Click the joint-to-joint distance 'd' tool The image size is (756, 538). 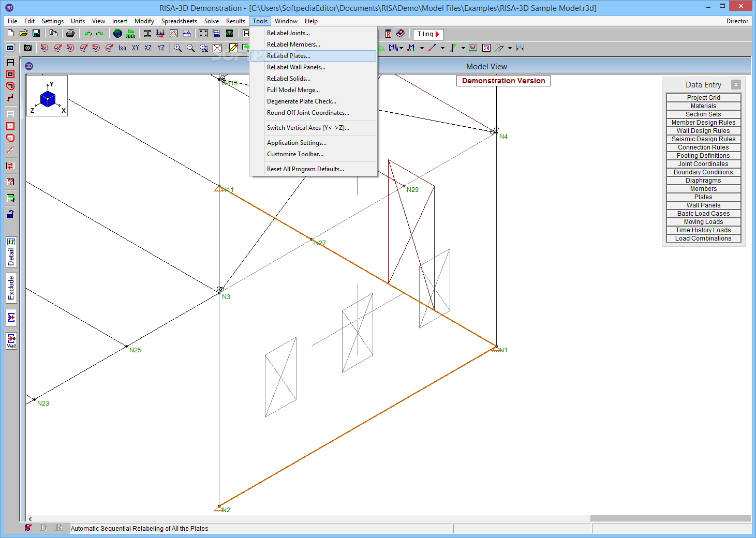(x=520, y=48)
